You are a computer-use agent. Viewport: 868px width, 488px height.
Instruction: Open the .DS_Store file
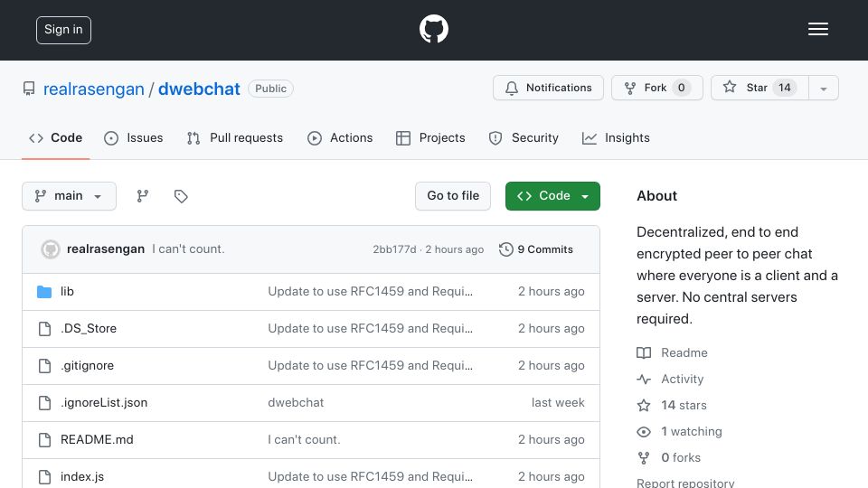89,329
